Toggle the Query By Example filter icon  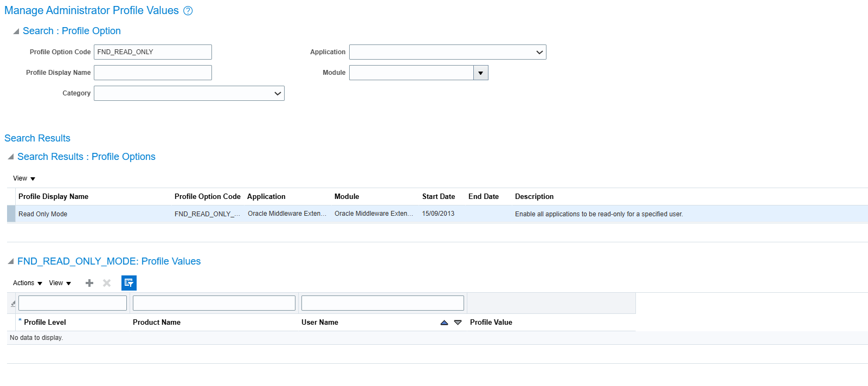[129, 283]
